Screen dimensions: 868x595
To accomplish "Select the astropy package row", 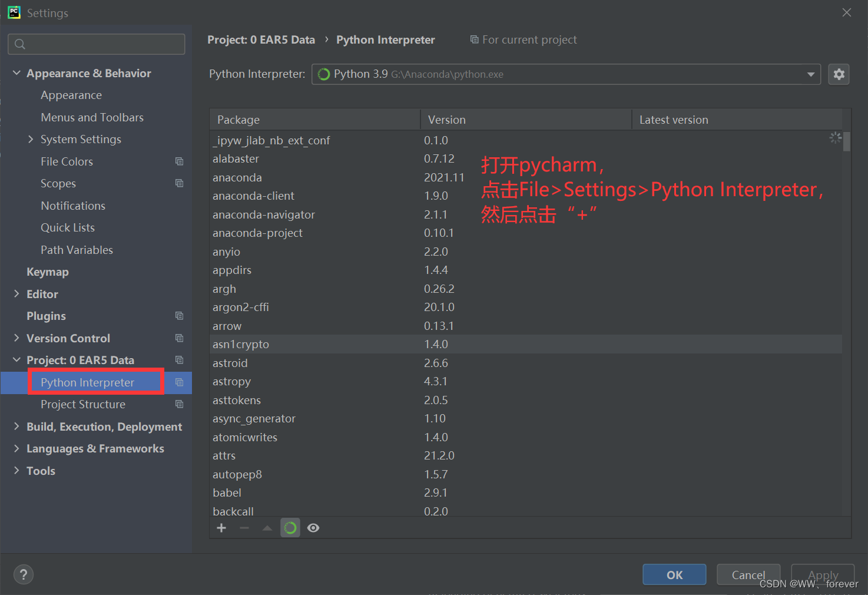I will coord(526,381).
